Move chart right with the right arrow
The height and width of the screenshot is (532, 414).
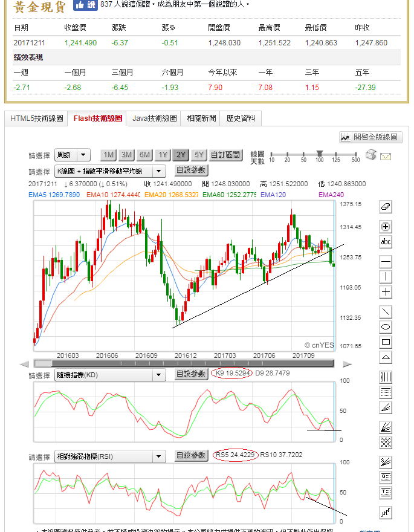click(x=347, y=365)
